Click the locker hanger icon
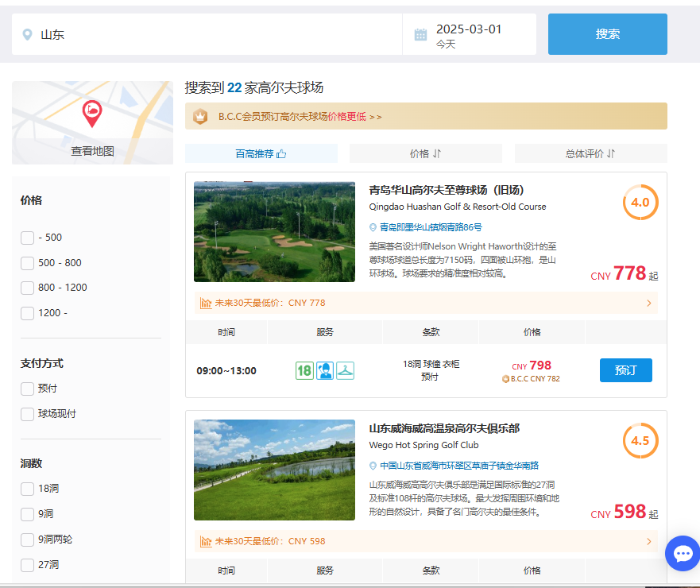This screenshot has width=700, height=588. 345,370
